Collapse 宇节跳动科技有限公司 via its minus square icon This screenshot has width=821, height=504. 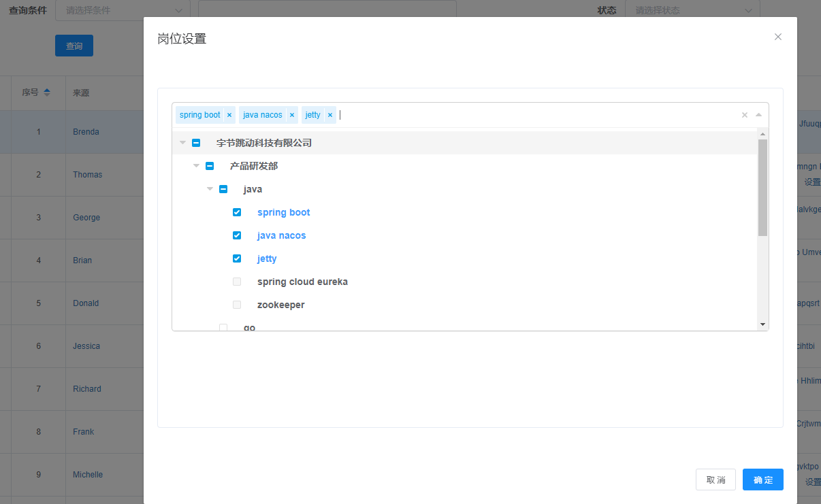(x=195, y=142)
